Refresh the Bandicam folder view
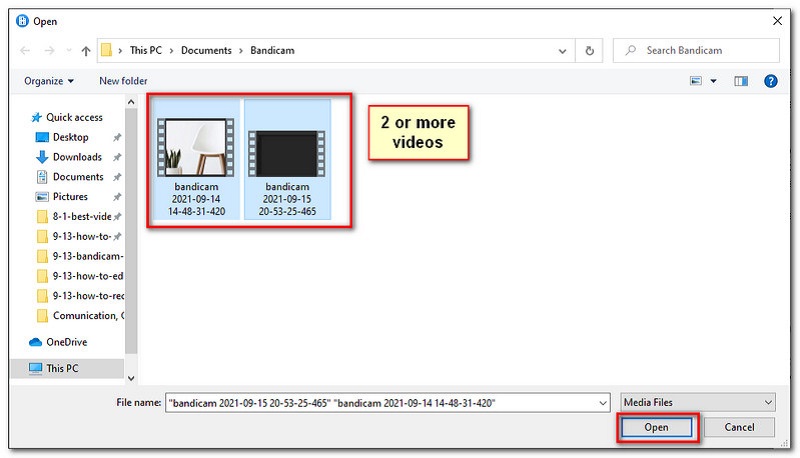Image resolution: width=800 pixels, height=458 pixels. coord(590,50)
